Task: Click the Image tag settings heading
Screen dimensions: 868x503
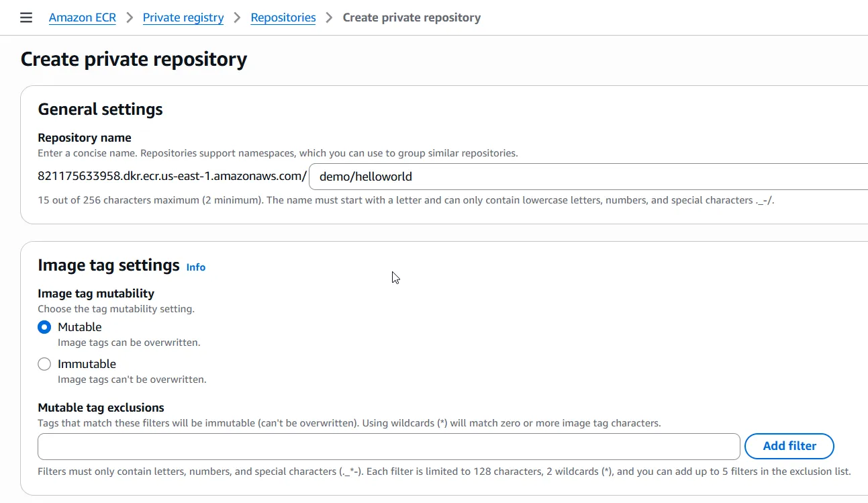Action: [108, 265]
